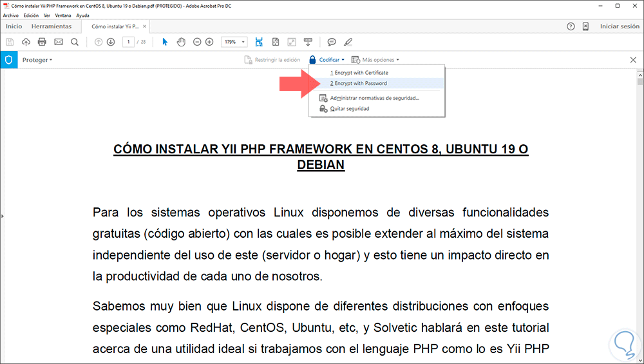Select Quitar seguridad menu entry
The width and height of the screenshot is (644, 364).
[377, 109]
